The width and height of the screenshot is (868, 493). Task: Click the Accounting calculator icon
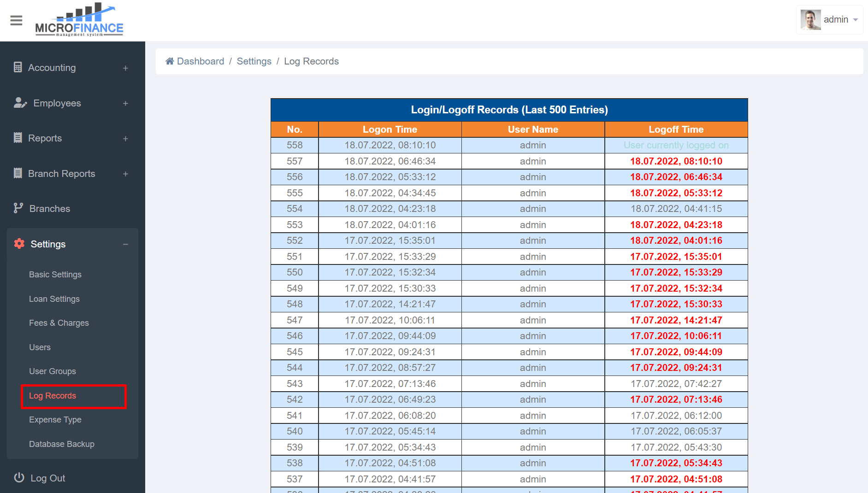[18, 67]
